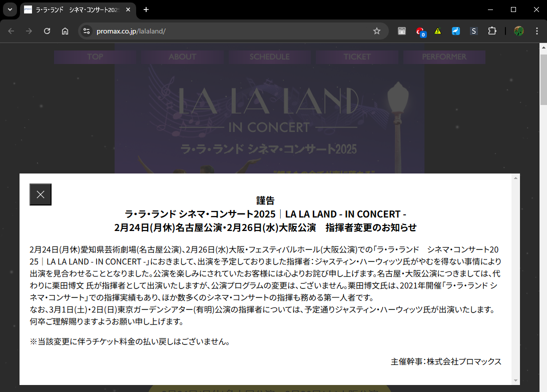This screenshot has height=392, width=547.
Task: Click the LA LA LAND logo image
Action: 269,101
